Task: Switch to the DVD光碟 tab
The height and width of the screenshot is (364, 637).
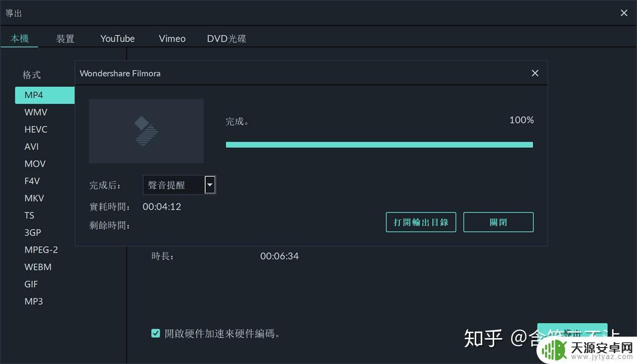Action: (226, 38)
